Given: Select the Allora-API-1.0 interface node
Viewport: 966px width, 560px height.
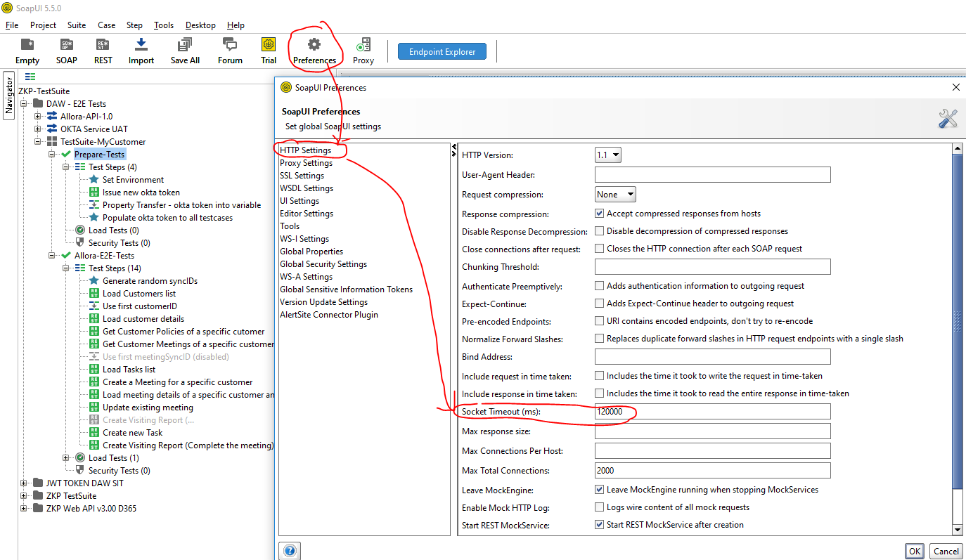Looking at the screenshot, I should pyautogui.click(x=86, y=117).
